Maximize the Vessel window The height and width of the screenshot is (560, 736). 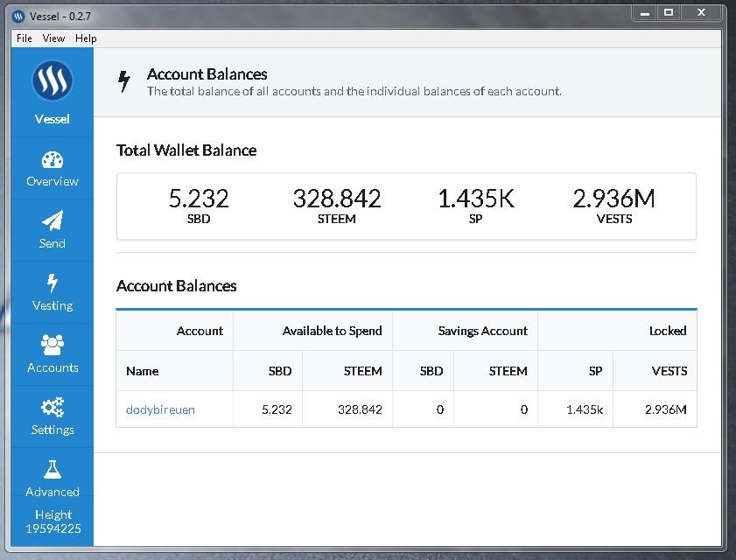click(x=669, y=13)
